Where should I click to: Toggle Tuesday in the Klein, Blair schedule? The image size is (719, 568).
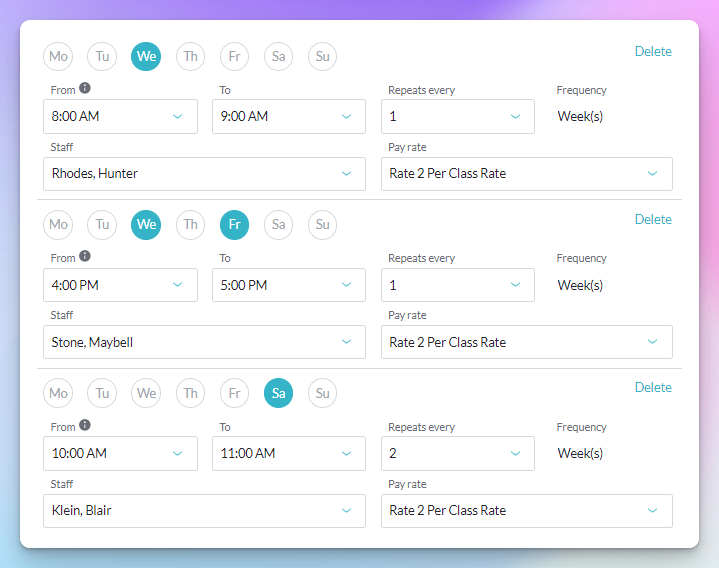click(102, 393)
